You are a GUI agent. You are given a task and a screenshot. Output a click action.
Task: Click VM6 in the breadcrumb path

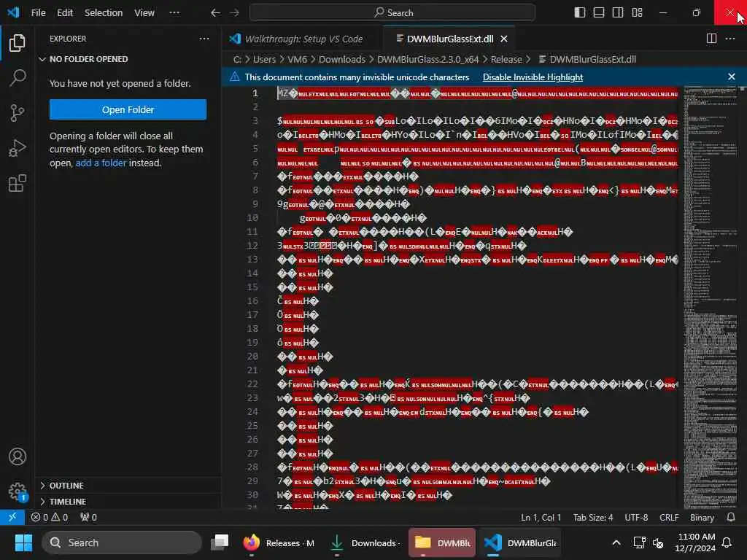(298, 59)
